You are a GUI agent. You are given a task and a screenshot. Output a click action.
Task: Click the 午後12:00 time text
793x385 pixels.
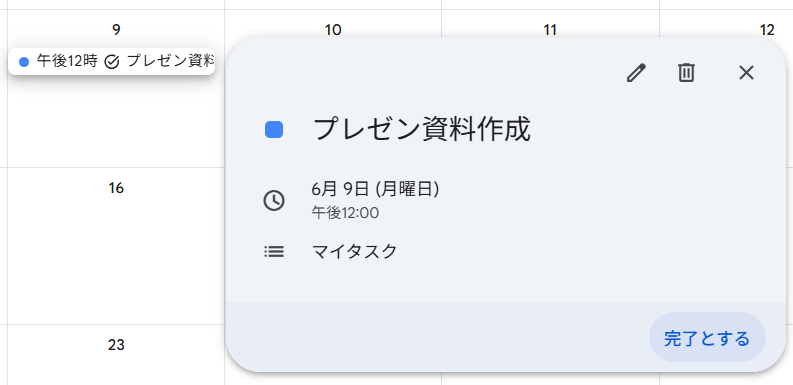point(345,213)
